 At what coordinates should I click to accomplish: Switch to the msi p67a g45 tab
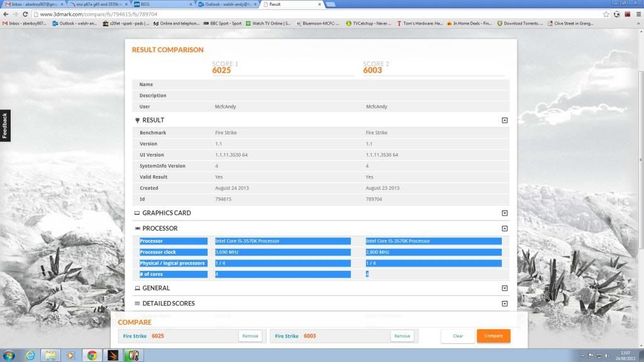[x=97, y=4]
